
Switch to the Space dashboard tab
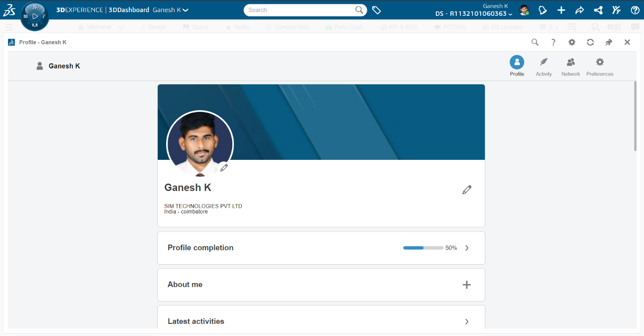[196, 27]
